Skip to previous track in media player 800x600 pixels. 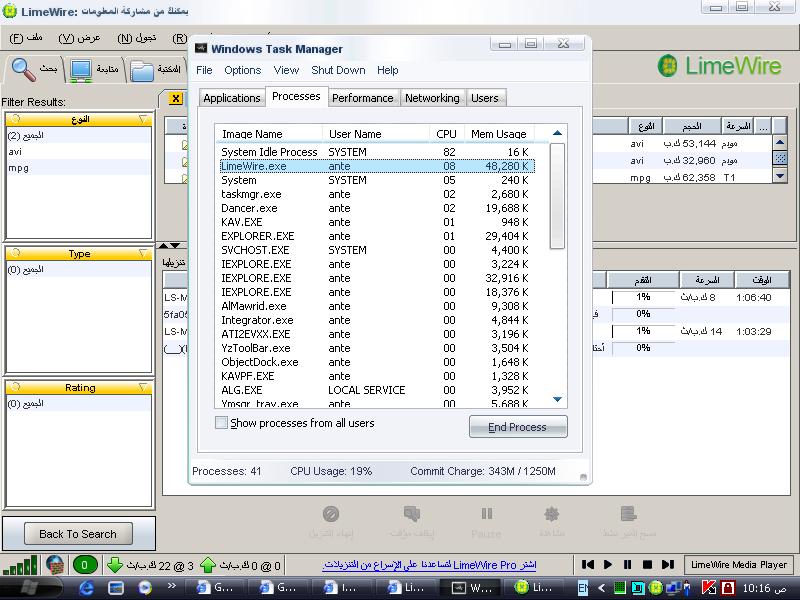pyautogui.click(x=588, y=564)
